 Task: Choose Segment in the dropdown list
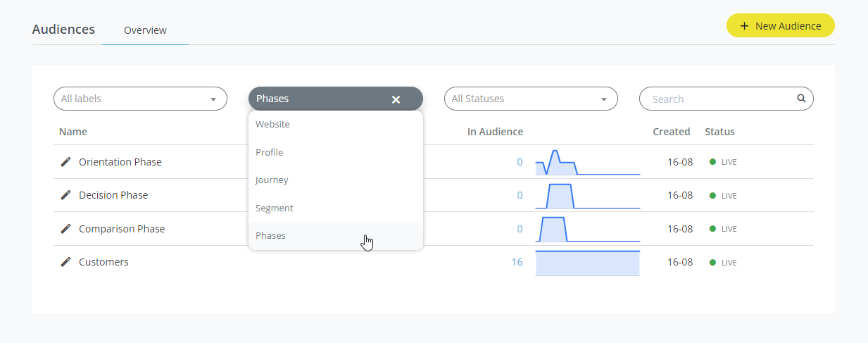click(336, 208)
